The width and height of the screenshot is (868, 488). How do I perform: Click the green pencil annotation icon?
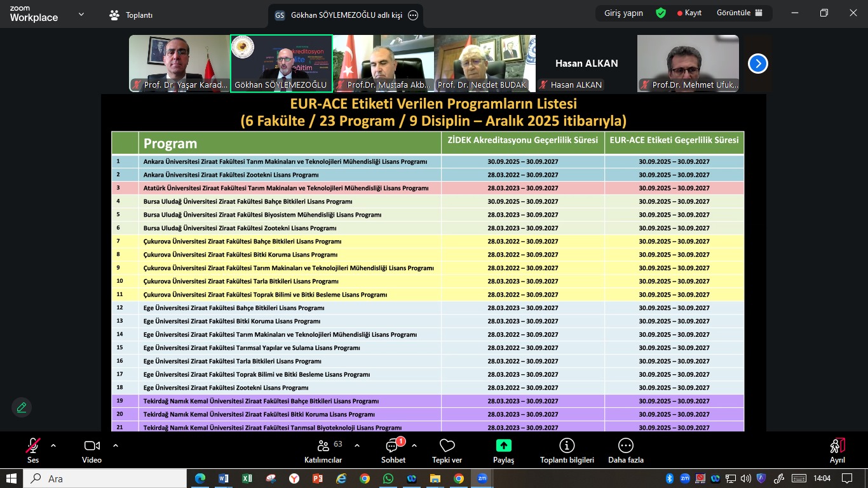[x=22, y=407]
